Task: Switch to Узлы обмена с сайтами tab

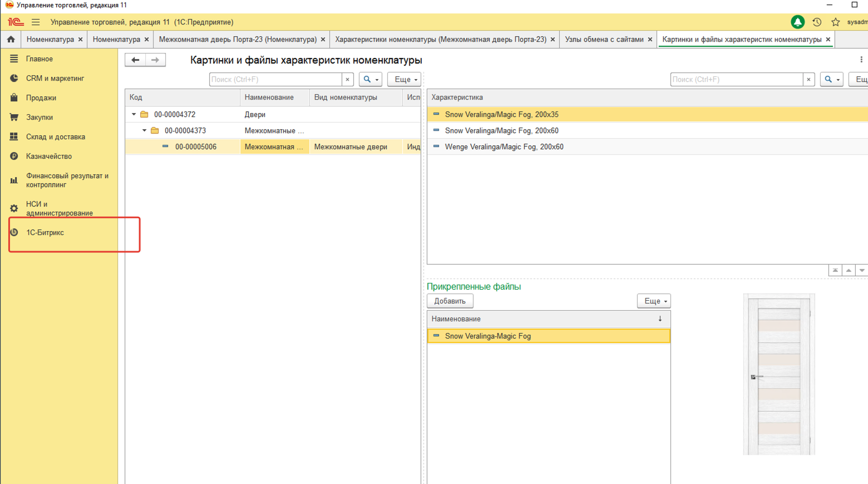Action: 604,40
